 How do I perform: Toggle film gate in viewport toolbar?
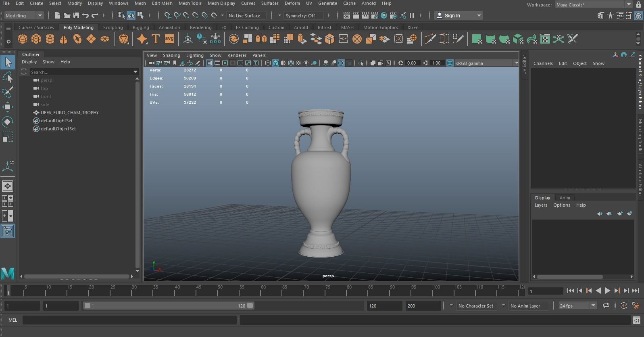coord(217,63)
